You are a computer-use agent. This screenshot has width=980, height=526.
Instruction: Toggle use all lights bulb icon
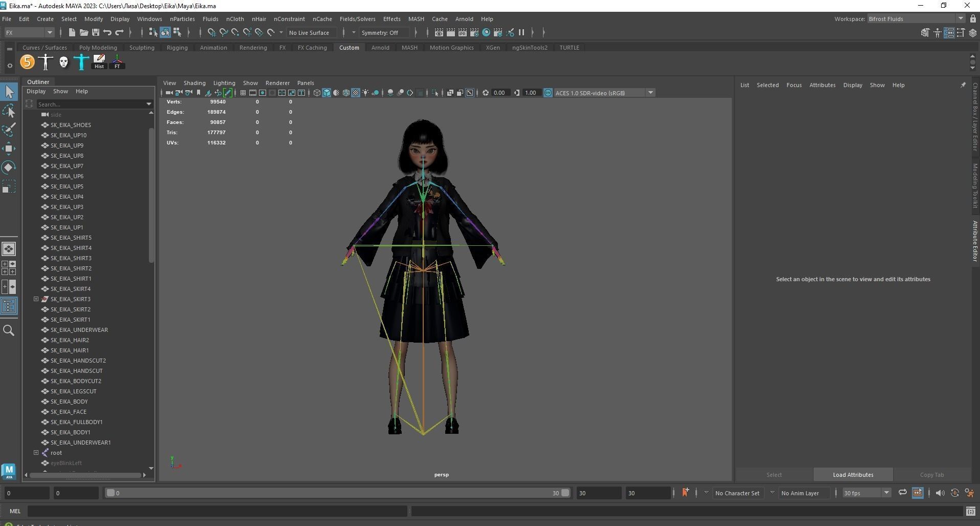365,93
